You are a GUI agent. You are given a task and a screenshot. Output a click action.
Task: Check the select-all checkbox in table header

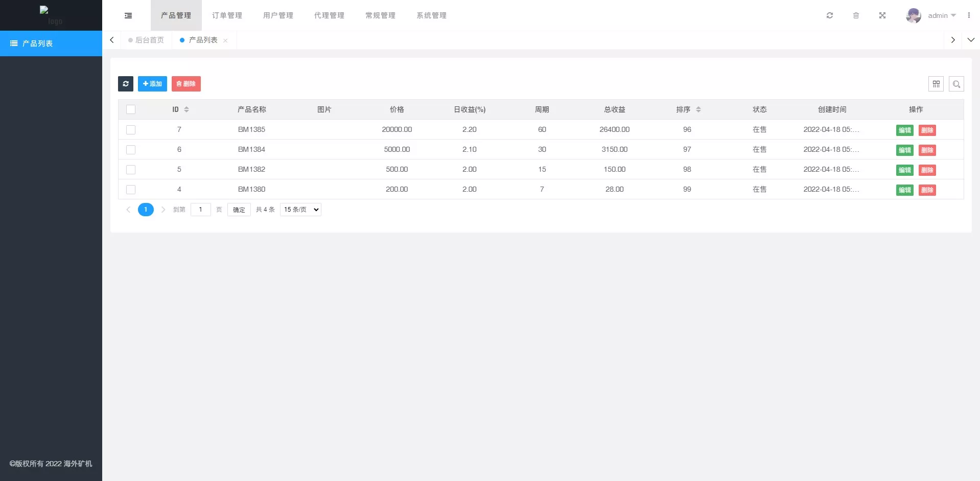click(x=131, y=109)
